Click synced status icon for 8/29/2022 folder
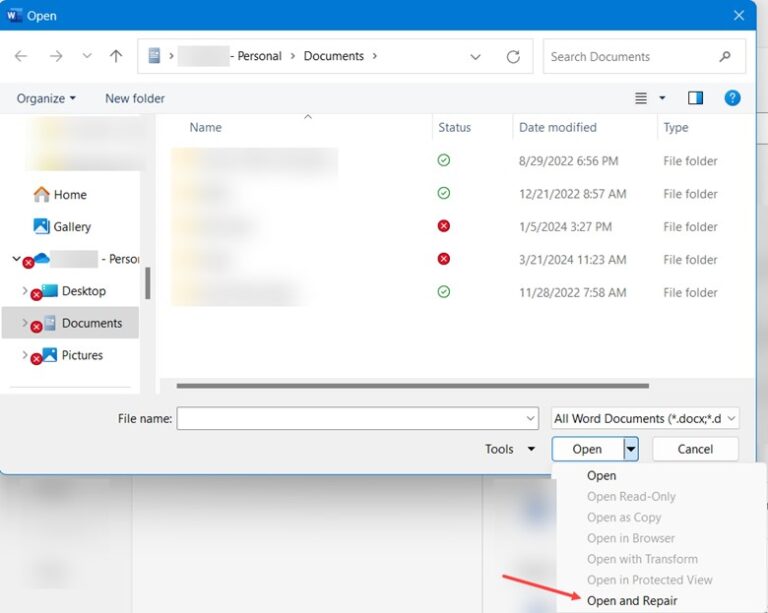768x613 pixels. (444, 160)
